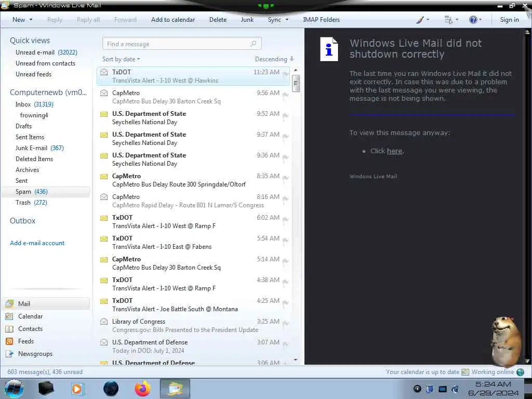Image resolution: width=532 pixels, height=399 pixels.
Task: Click the Find a message search field
Action: [x=182, y=44]
